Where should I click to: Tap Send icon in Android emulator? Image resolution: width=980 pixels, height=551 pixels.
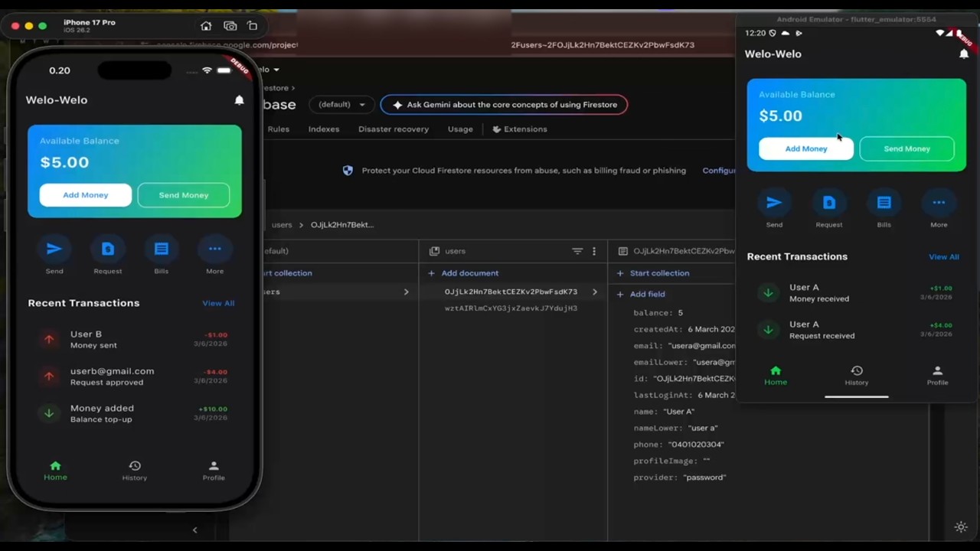tap(774, 203)
